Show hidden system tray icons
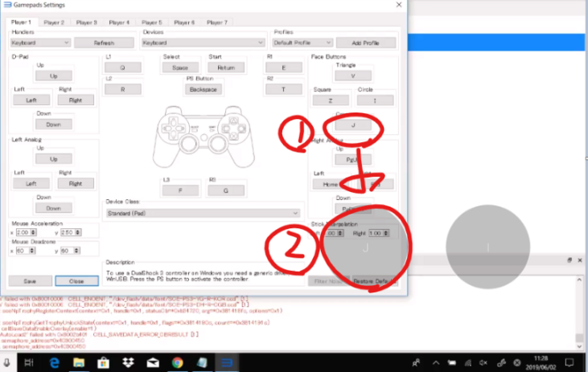The height and width of the screenshot is (372, 588). (435, 362)
